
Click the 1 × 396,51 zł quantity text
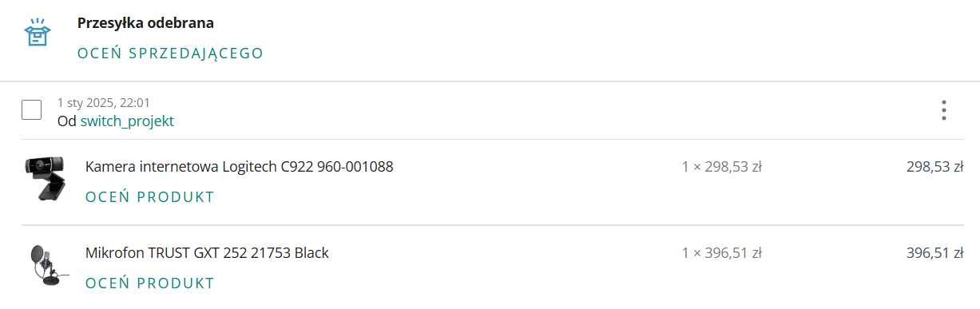pos(722,253)
